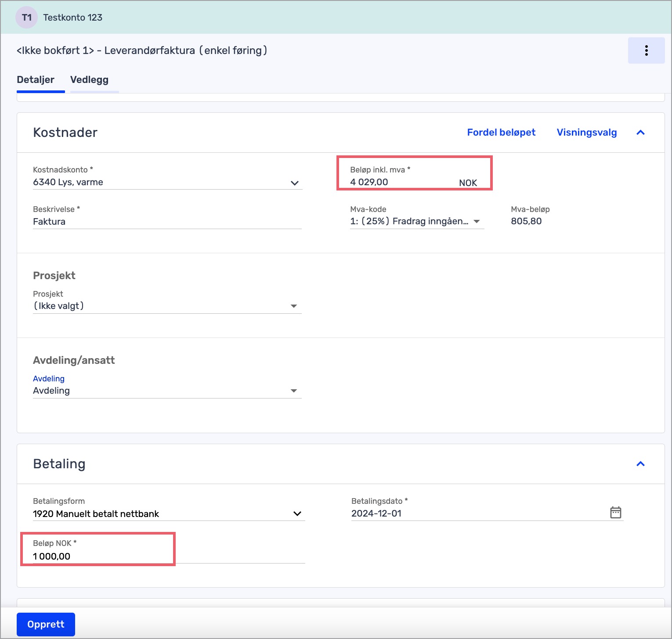672x639 pixels.
Task: Click the Beskrivelse field containing Faktura
Action: pyautogui.click(x=167, y=222)
